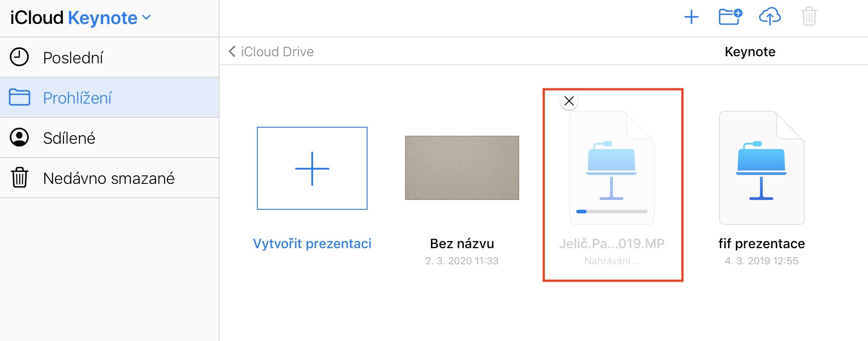Click the Keynote folder title

pyautogui.click(x=750, y=52)
